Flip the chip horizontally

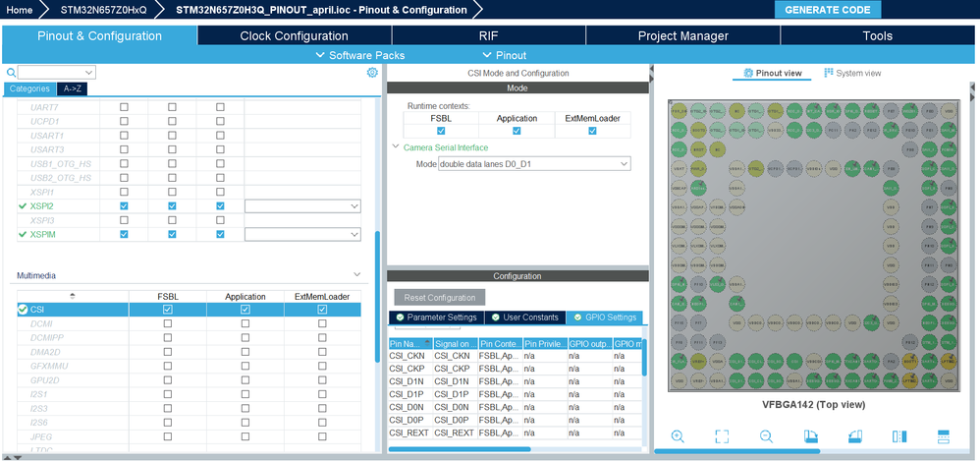[899, 436]
